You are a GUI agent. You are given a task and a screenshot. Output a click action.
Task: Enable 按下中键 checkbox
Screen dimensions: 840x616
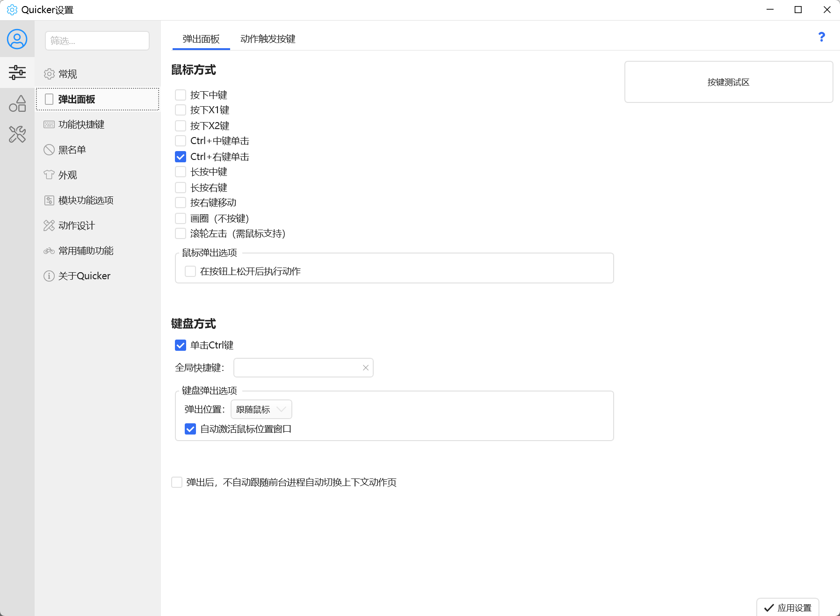[x=181, y=95]
